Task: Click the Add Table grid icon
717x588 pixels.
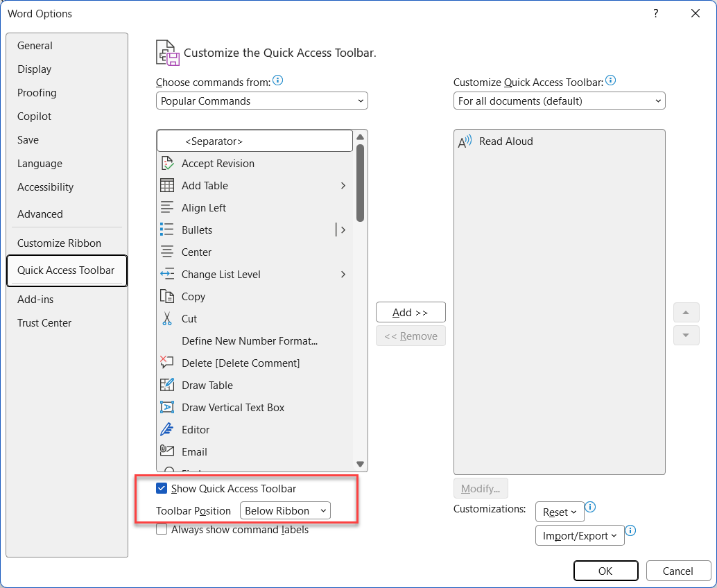Action: click(167, 185)
